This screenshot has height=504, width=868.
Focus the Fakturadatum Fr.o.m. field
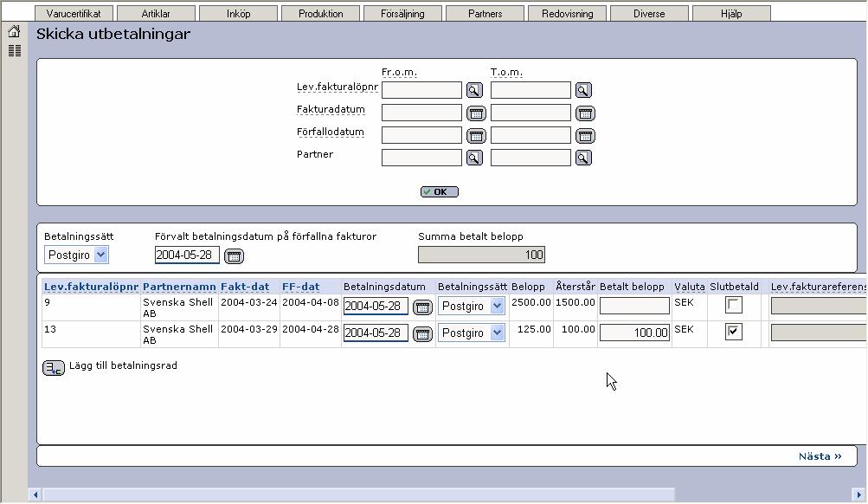coord(421,113)
